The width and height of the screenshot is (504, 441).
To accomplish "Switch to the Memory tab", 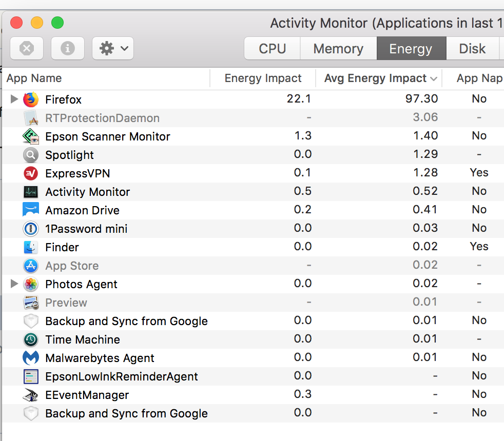I will tap(338, 49).
